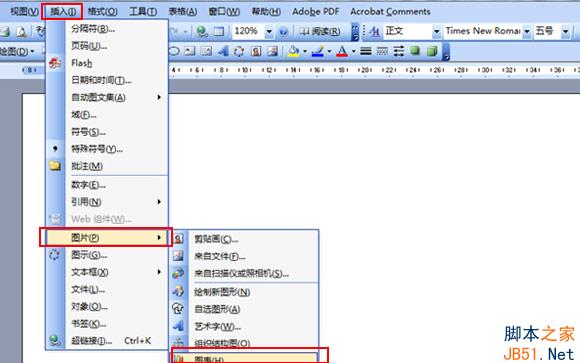Image resolution: width=580 pixels, height=363 pixels.
Task: Choose 日期和时间(T)... menu entry
Action: 107,80
